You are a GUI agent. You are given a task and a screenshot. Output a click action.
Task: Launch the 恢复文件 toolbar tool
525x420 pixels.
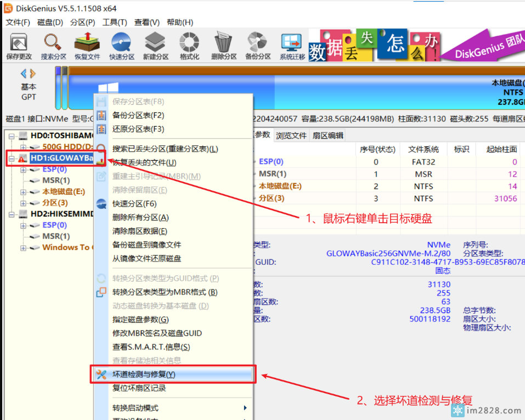(87, 47)
